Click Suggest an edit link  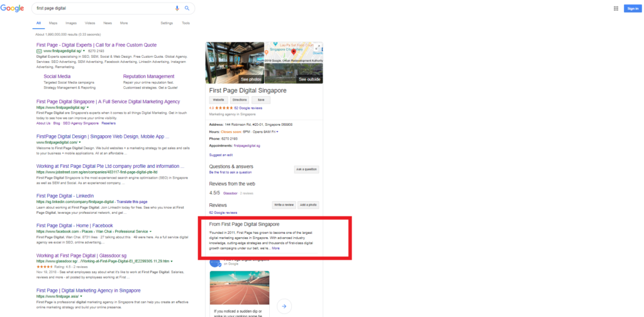[x=221, y=155]
